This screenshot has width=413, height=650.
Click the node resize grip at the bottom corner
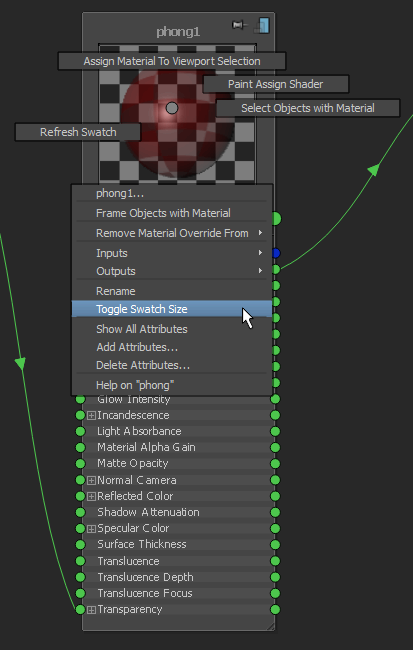coord(270,626)
